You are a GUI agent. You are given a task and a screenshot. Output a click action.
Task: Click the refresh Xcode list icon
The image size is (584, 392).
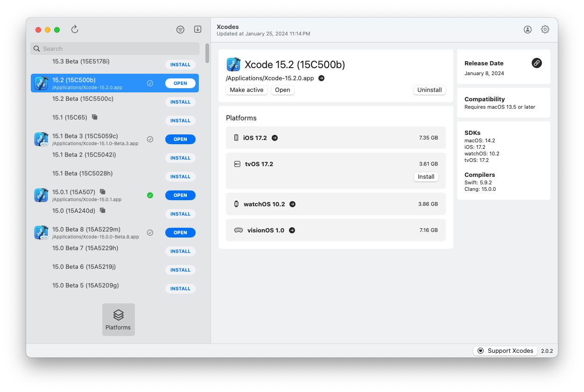[x=75, y=29]
